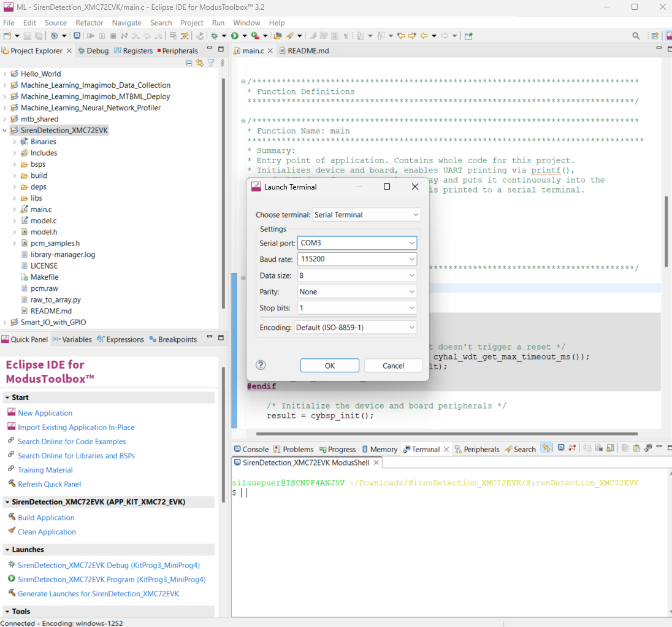Minimize the Project Explorer panel
672x627 pixels.
click(210, 49)
